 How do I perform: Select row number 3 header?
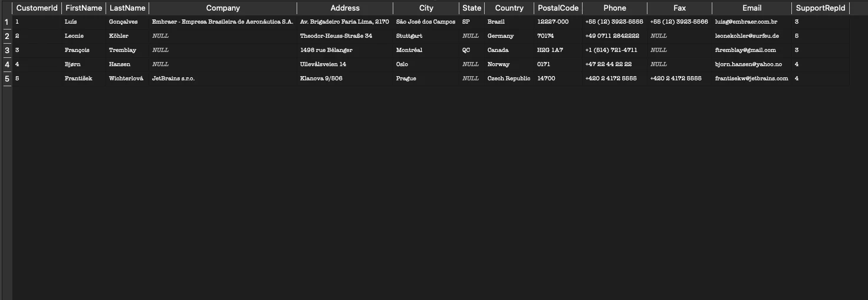click(6, 50)
